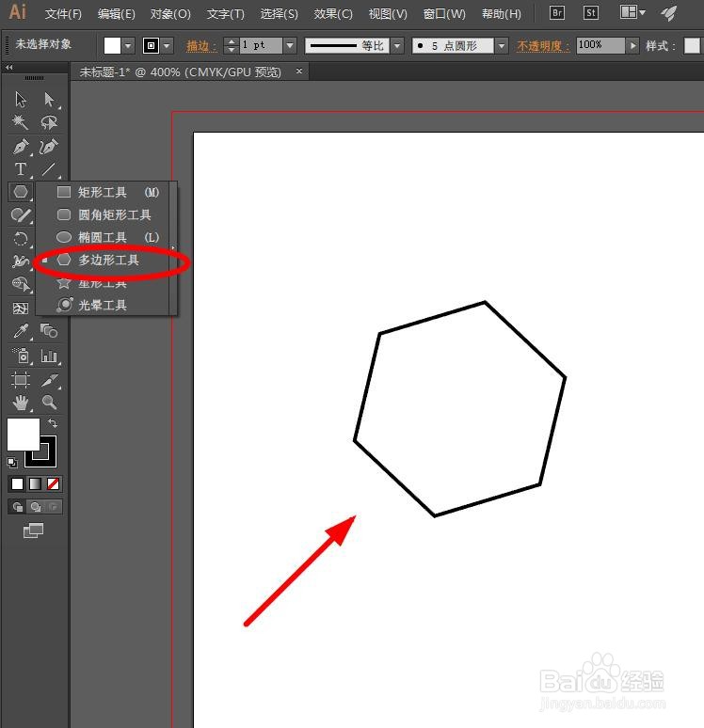Set paint type to solid Color

(x=17, y=483)
